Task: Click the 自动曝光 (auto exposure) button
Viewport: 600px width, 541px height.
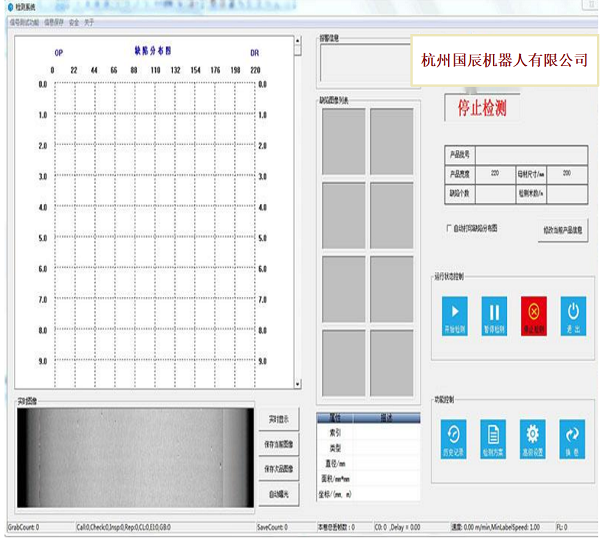Action: 278,493
